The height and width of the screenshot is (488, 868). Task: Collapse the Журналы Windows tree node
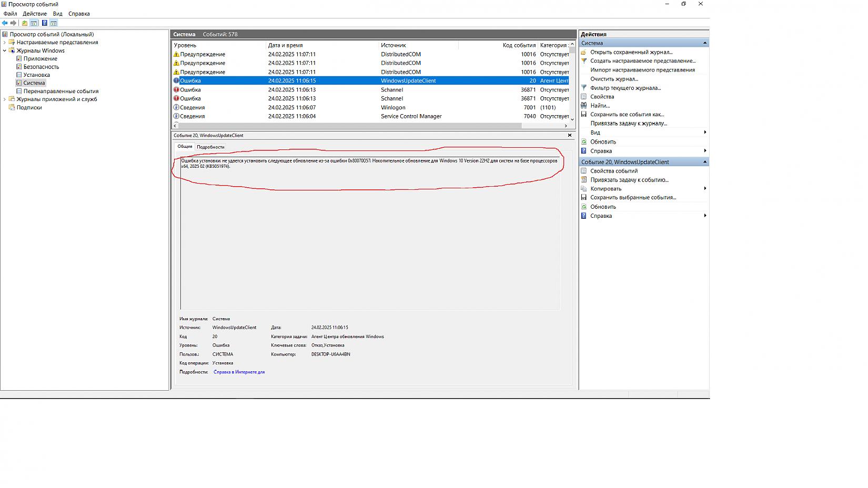pos(5,51)
